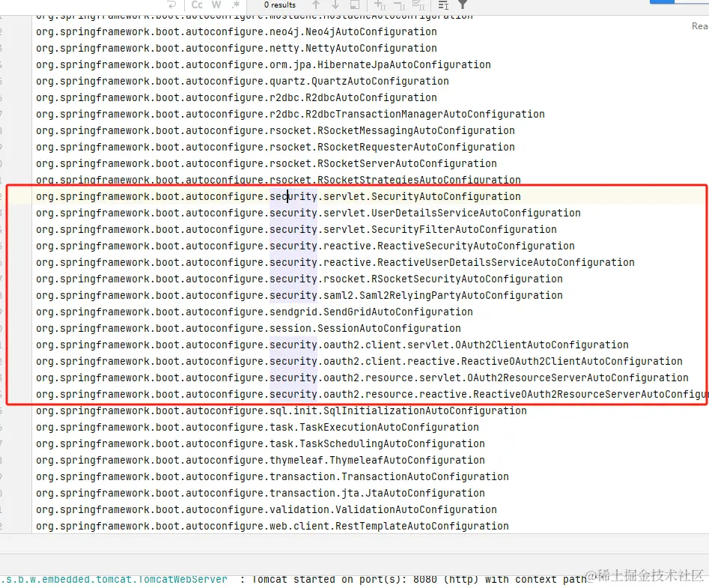Add selection for next occurrence icon
Screen dimensions: 709x588
tap(380, 5)
